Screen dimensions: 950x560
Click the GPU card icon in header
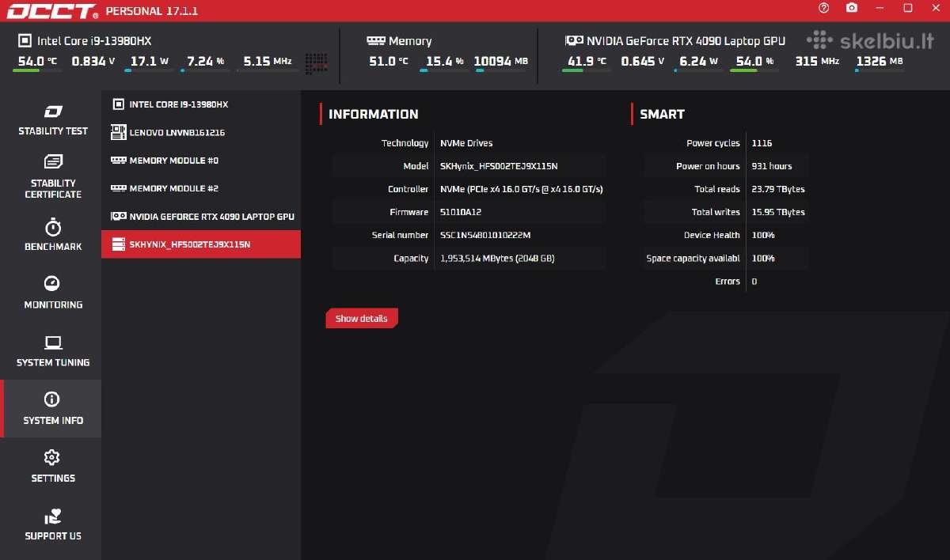click(x=573, y=40)
